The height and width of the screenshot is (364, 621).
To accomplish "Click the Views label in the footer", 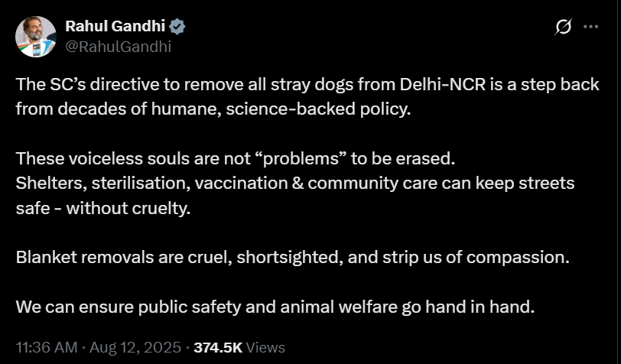I will pos(266,347).
